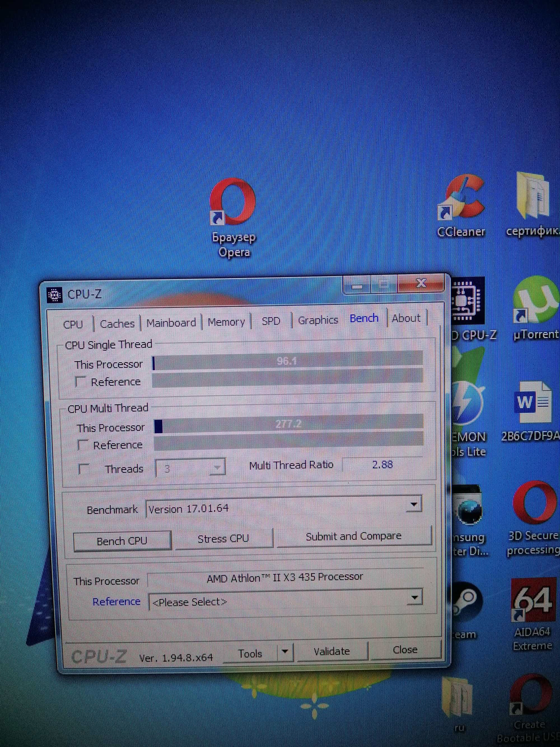Click the AMD Athlon II X3 435 Processor field
Viewport: 560px width, 747px height.
click(285, 577)
